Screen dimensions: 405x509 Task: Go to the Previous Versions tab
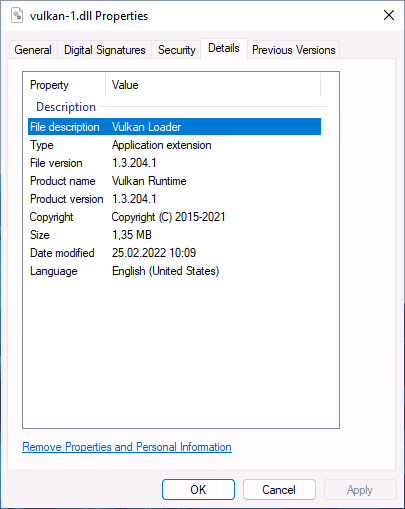293,50
